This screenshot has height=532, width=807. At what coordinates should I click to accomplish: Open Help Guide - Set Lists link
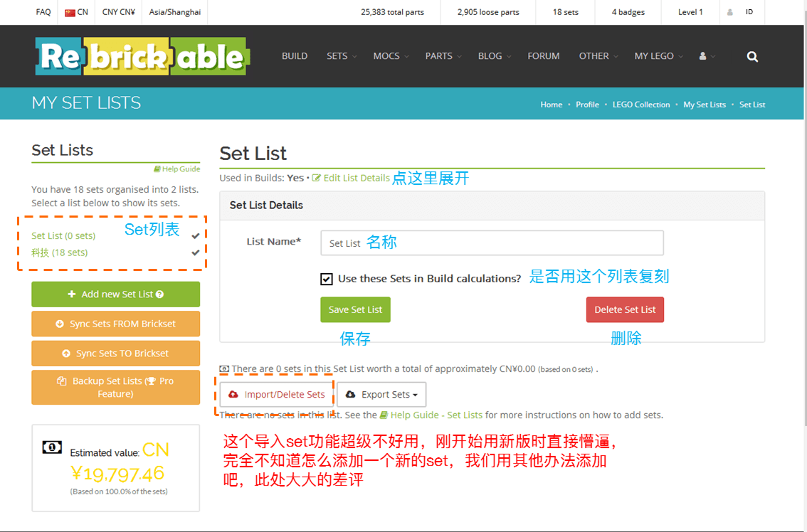pos(436,415)
